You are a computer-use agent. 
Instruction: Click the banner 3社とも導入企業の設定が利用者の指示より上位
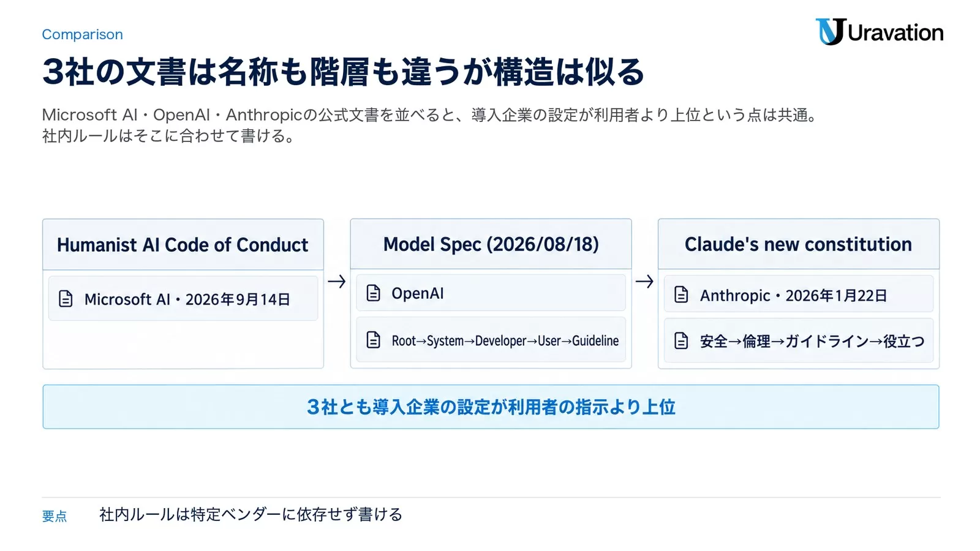point(491,407)
